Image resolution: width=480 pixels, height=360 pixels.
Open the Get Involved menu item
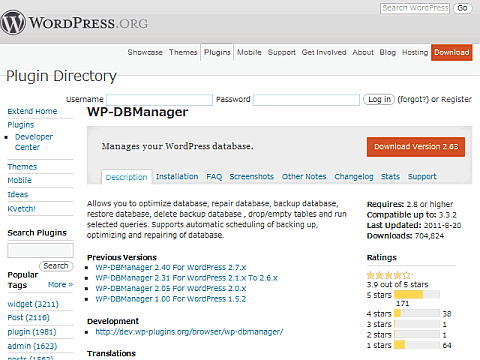pos(324,52)
